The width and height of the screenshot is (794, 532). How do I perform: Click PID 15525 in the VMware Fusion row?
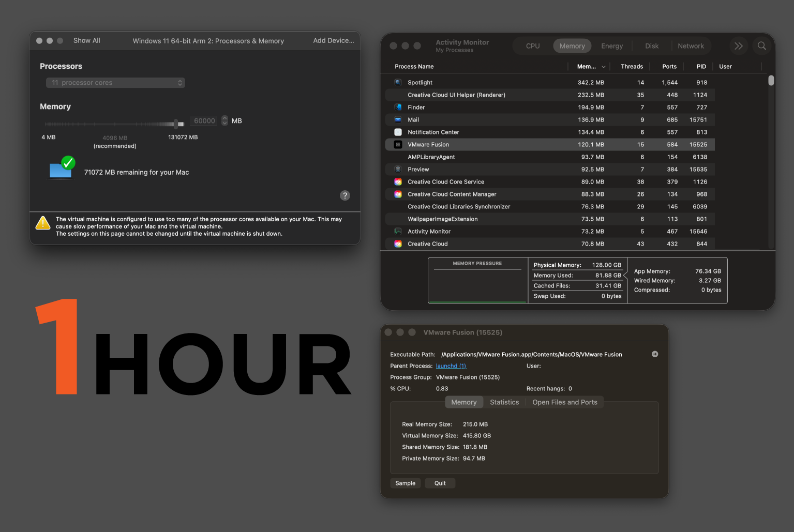[698, 145]
